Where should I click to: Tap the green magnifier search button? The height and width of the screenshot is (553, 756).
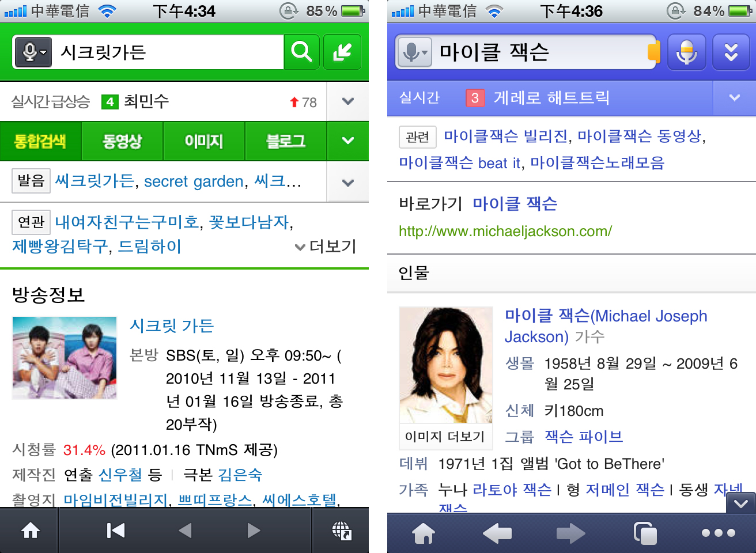301,52
